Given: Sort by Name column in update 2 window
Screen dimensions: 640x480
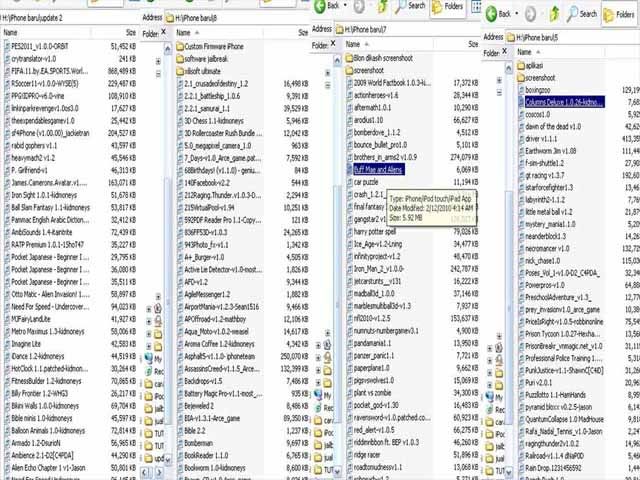Looking at the screenshot, I should pos(46,33).
